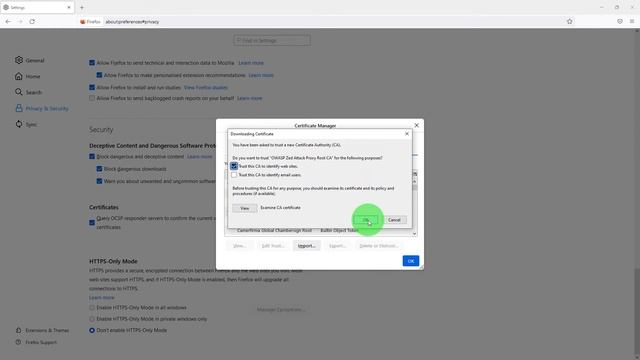Toggle install and run studies checkbox

click(x=92, y=87)
